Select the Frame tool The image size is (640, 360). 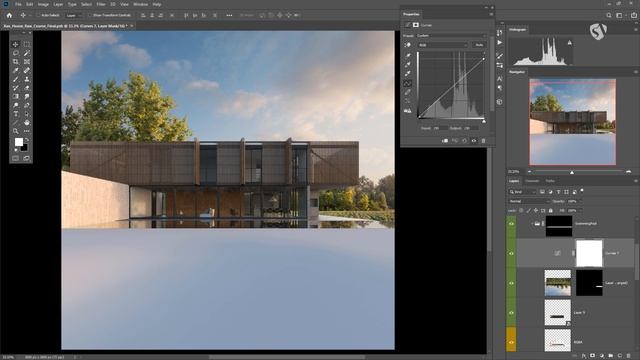point(27,62)
